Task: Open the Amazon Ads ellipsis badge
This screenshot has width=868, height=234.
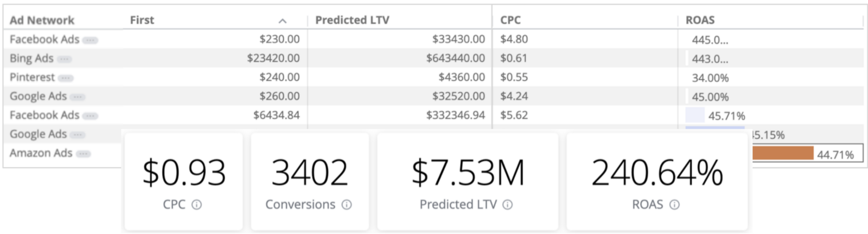Action: [83, 154]
